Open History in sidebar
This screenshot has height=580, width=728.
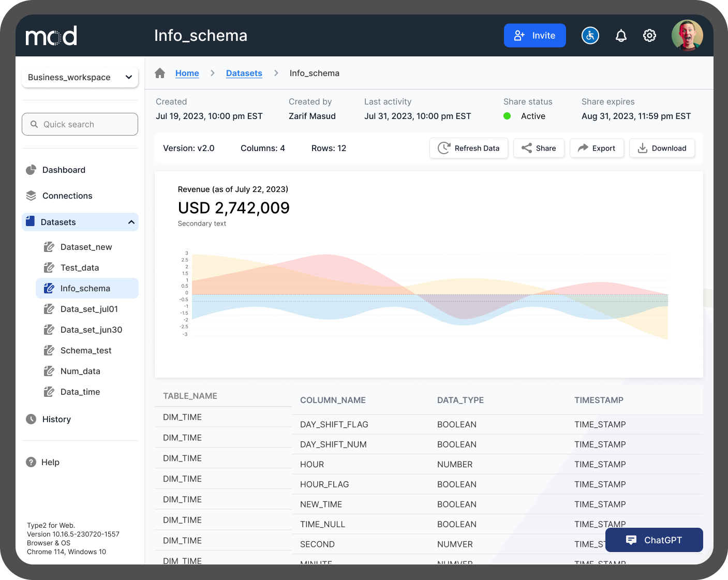pyautogui.click(x=56, y=419)
